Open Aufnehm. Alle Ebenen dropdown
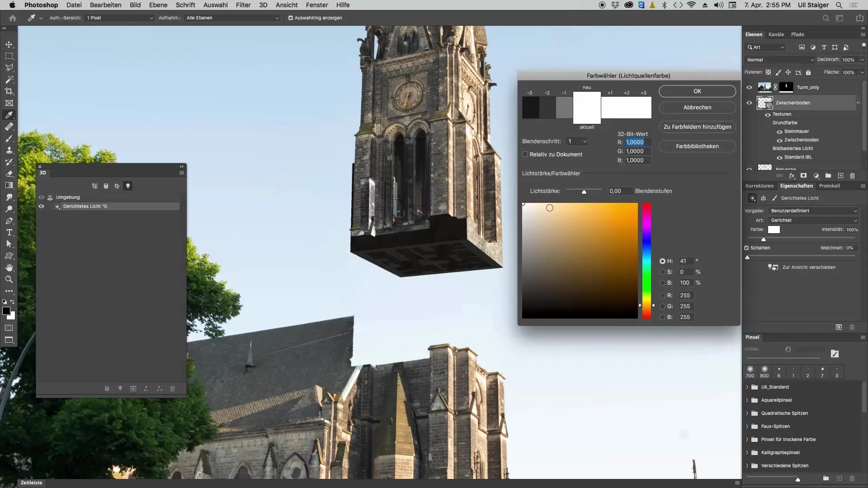 (232, 18)
